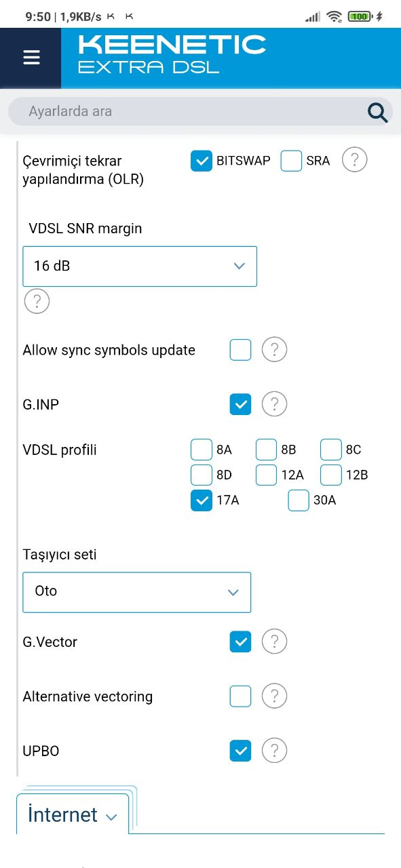Show help icon for UPBO
The width and height of the screenshot is (401, 868).
click(x=274, y=750)
